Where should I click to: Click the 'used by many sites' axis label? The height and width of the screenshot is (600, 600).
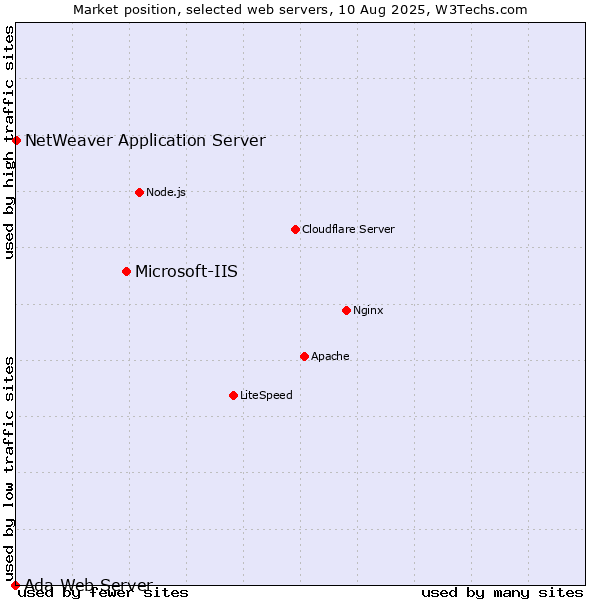(502, 593)
